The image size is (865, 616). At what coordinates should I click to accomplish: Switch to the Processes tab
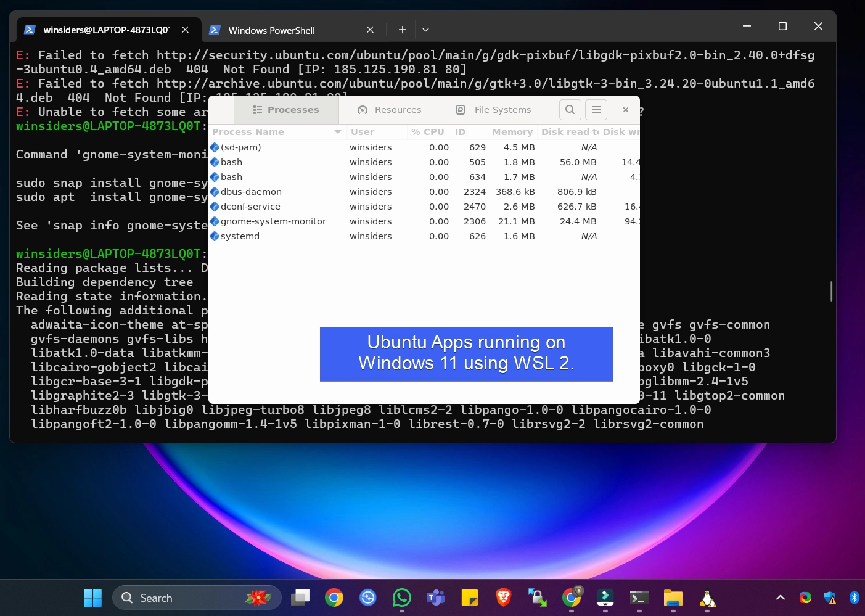pyautogui.click(x=286, y=110)
